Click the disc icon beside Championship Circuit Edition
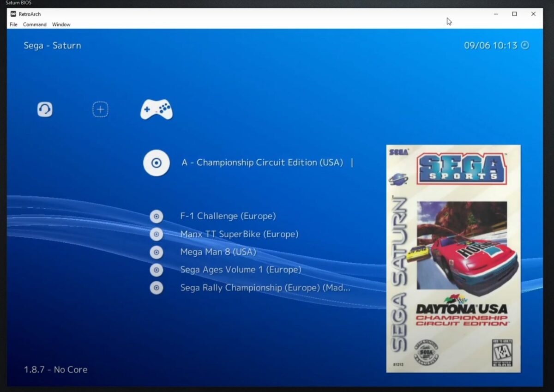Screen dimensions: 554x392 [x=156, y=163]
